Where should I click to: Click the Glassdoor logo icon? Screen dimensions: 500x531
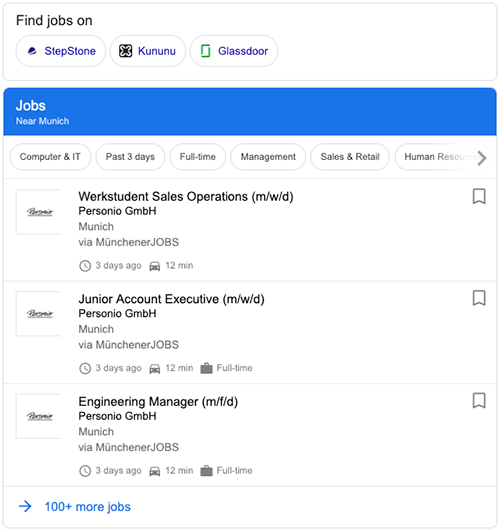click(205, 51)
